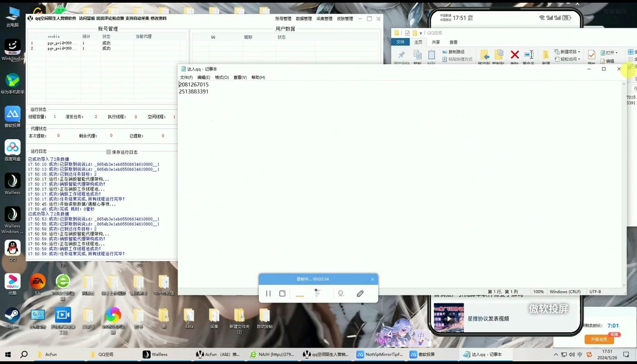This screenshot has height=364, width=637.
Task: Open 优酷 Youku desktop icon
Action: (12, 284)
